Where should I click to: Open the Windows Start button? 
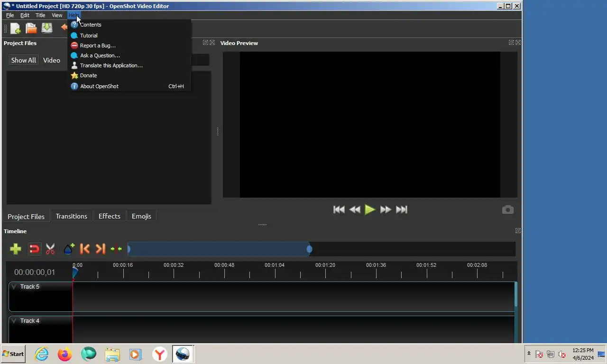pyautogui.click(x=13, y=354)
